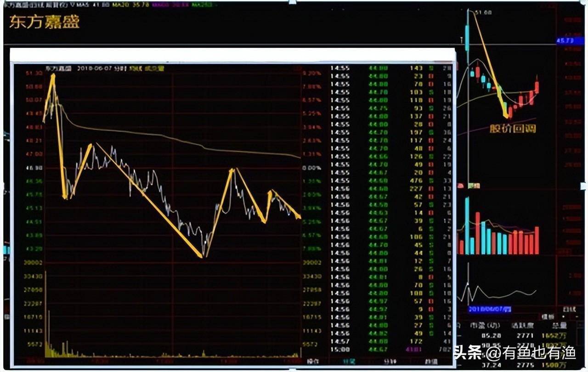588x372 pixels.
Task: Click the highlighted 2018/06/07 date label
Action: click(490, 310)
